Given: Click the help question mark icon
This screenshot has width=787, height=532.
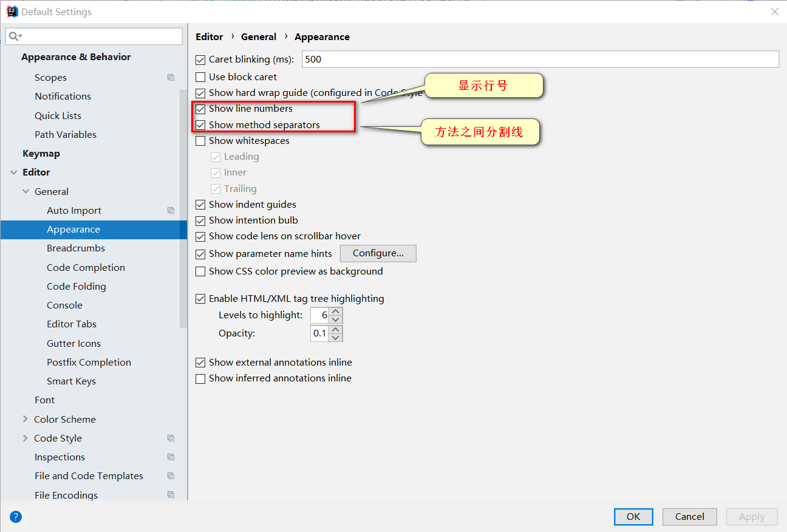Looking at the screenshot, I should tap(16, 517).
